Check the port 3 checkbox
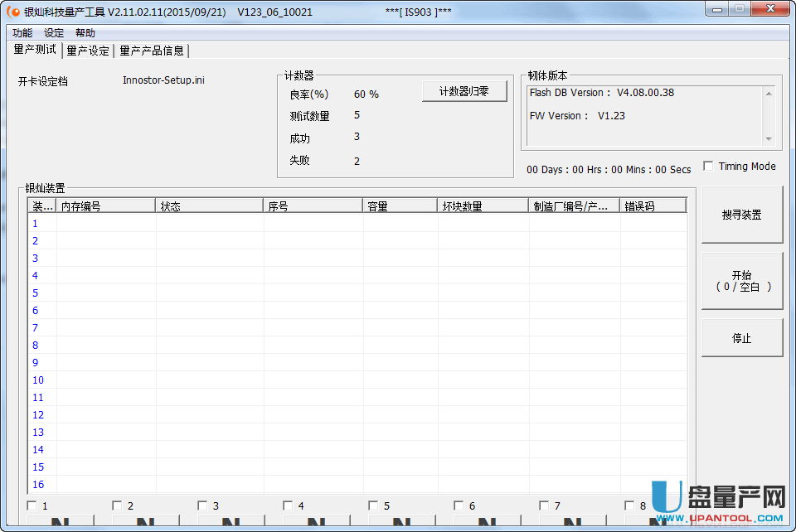Viewport: 796px width, 532px height. click(x=202, y=505)
